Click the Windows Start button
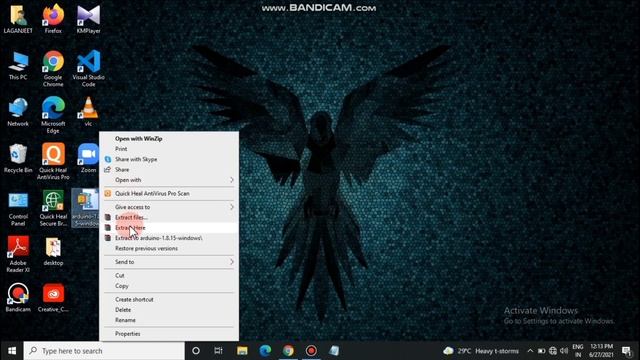Screen dimensions: 640x360 [12, 351]
